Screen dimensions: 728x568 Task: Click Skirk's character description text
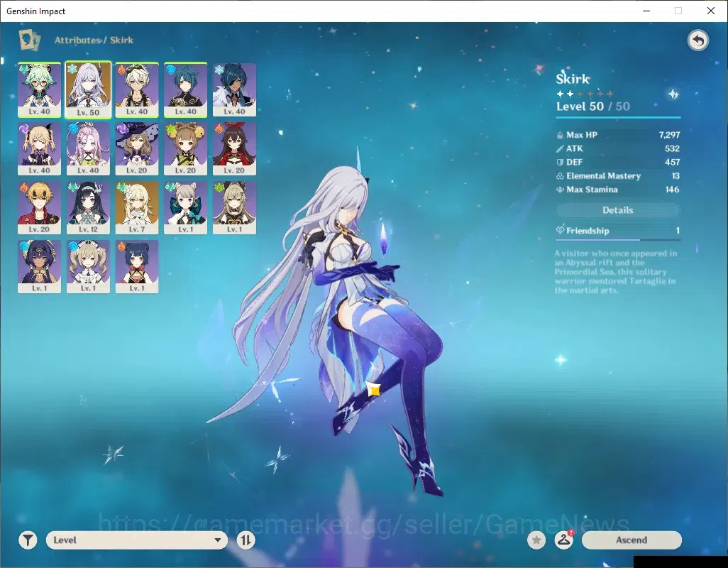coord(616,272)
